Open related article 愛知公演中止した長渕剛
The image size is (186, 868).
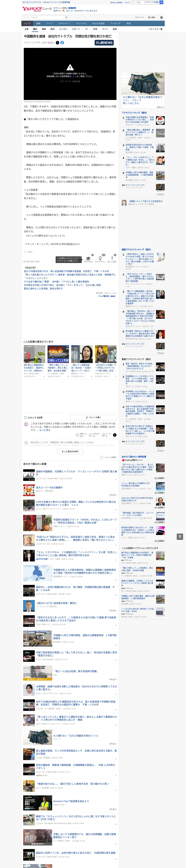43,288
